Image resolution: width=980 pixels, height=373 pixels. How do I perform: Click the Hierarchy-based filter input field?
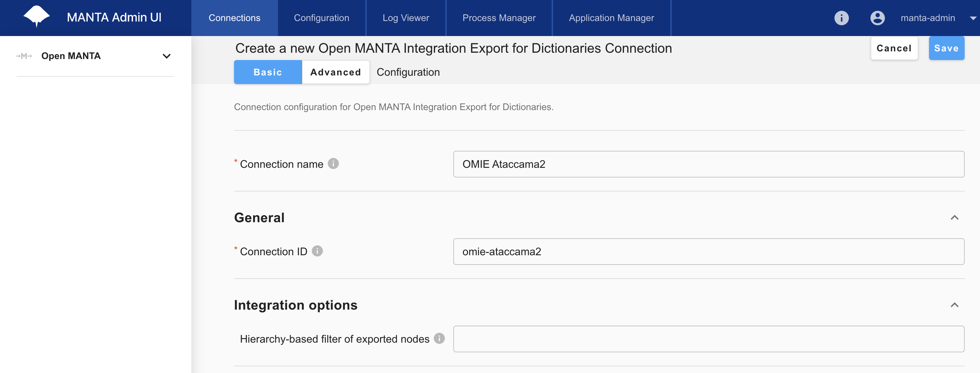coord(709,339)
